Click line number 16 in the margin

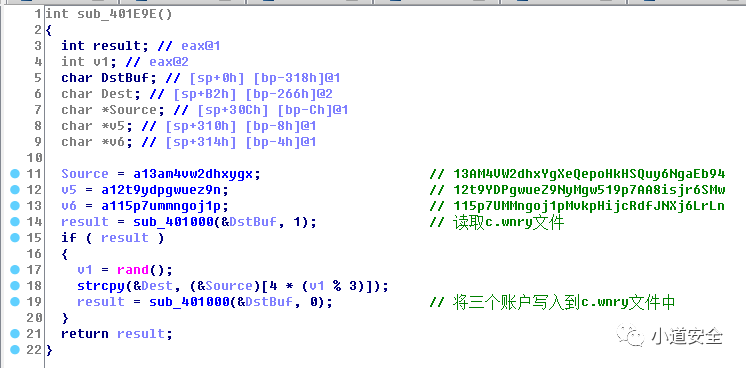click(35, 254)
